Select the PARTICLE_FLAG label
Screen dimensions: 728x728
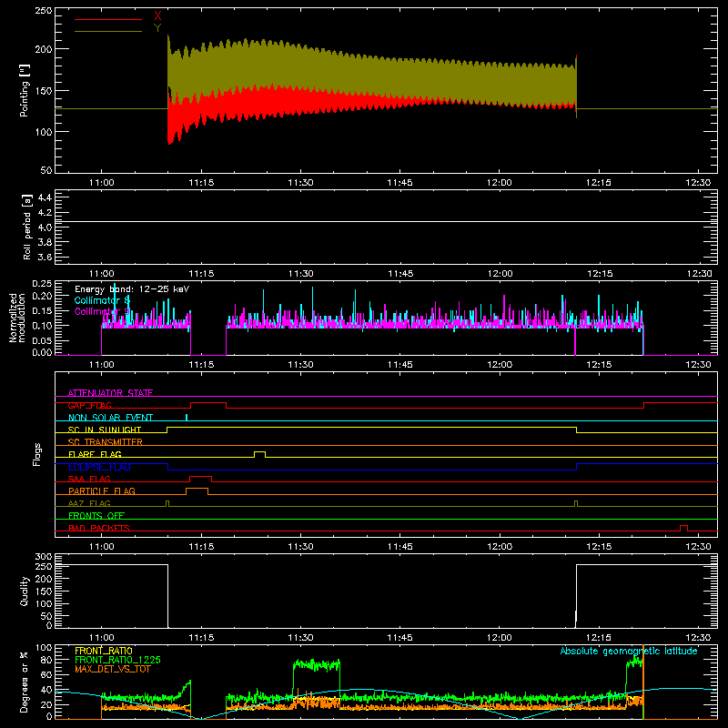(x=102, y=491)
